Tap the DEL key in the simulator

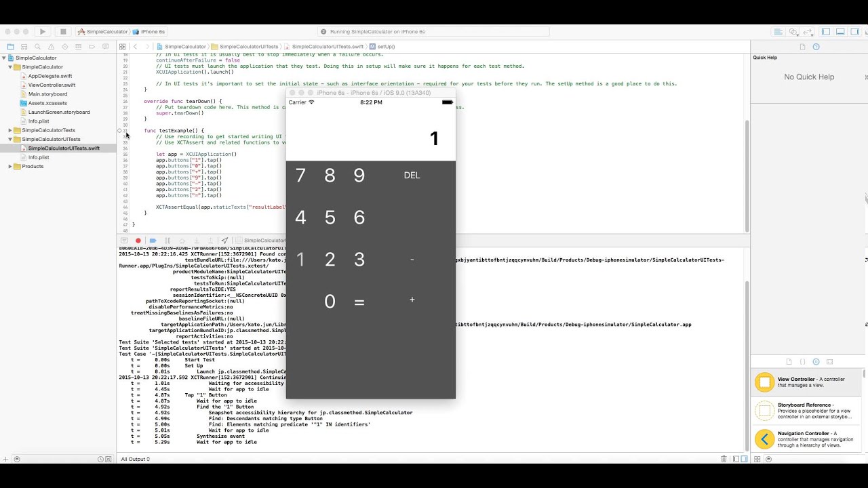[x=412, y=176]
